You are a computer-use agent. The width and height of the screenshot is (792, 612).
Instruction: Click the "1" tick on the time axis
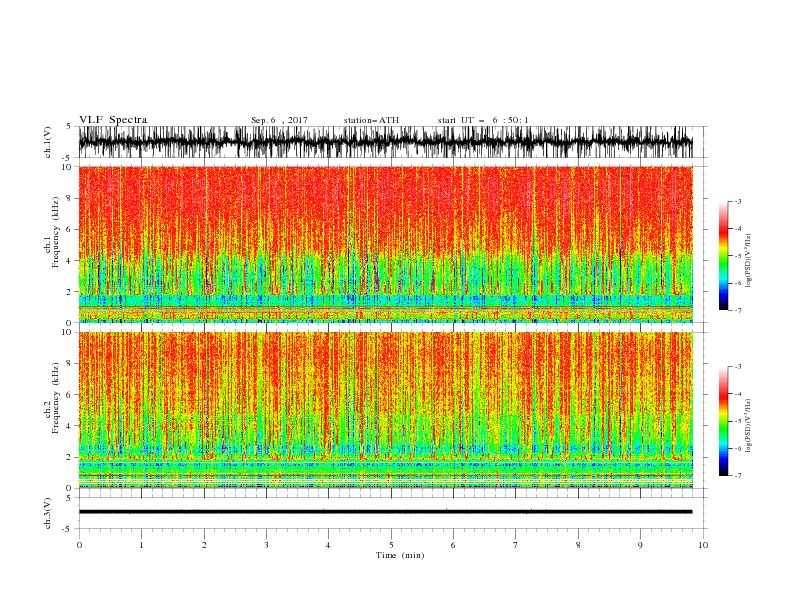point(141,545)
